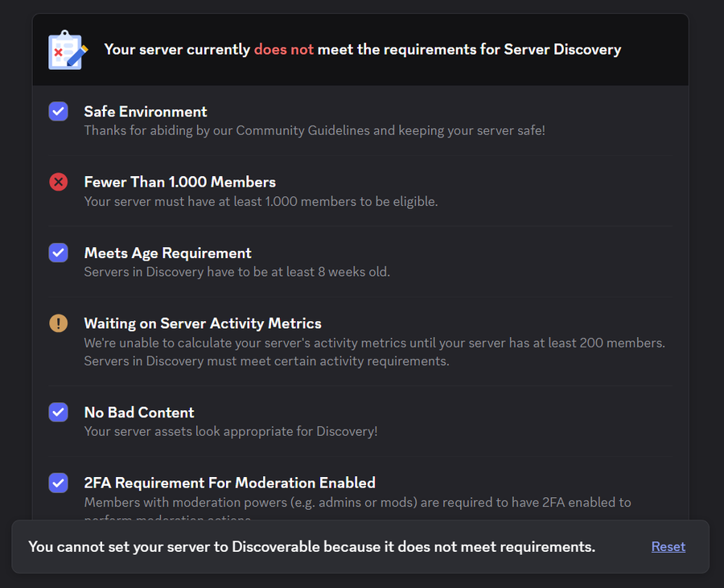The height and width of the screenshot is (588, 724).
Task: Click the 2FA Requirement For Moderation Enabled heading
Action: (x=230, y=483)
